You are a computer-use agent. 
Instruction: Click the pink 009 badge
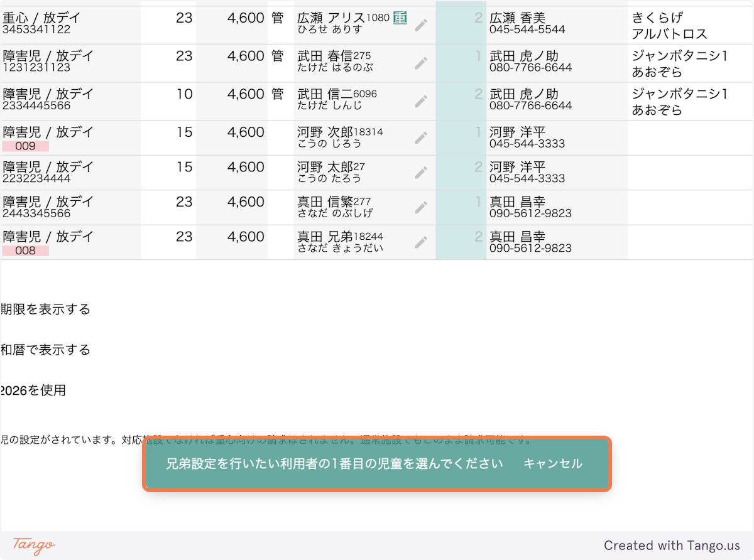[x=25, y=146]
